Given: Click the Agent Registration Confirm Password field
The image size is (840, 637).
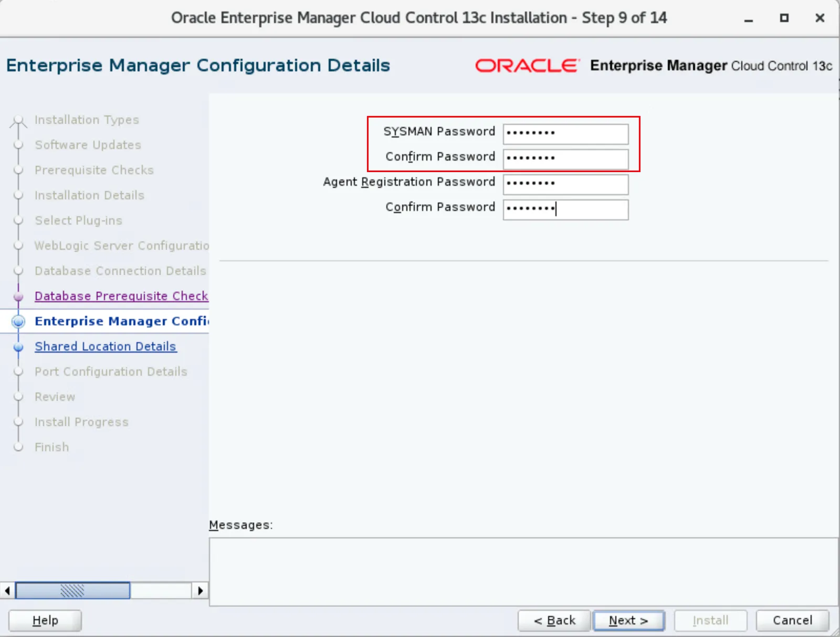Looking at the screenshot, I should [x=565, y=209].
